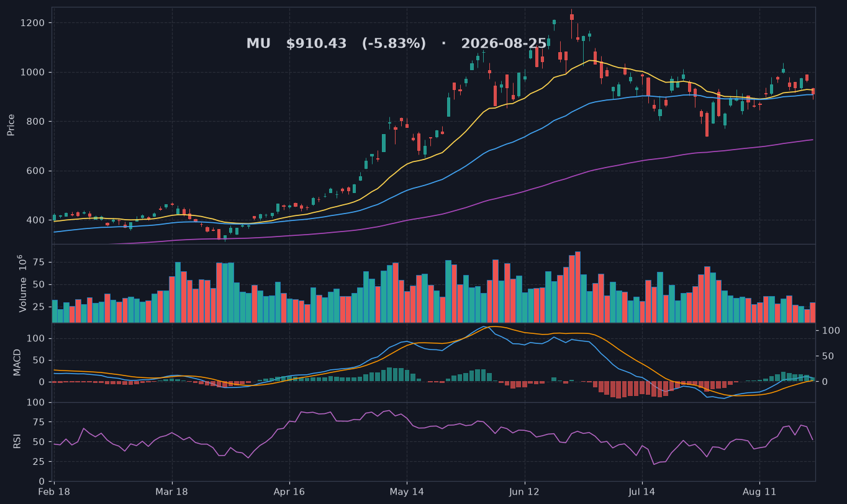The height and width of the screenshot is (504, 847).
Task: Select the "RSI" axis label
Action: coord(17,441)
